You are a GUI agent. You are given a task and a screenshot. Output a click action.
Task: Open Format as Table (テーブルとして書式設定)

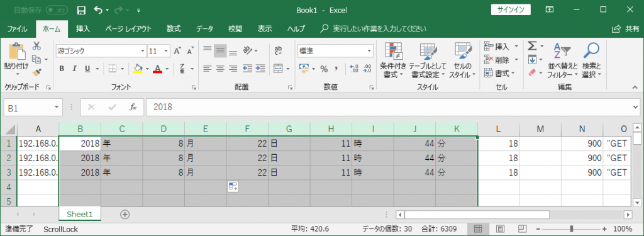pos(428,60)
